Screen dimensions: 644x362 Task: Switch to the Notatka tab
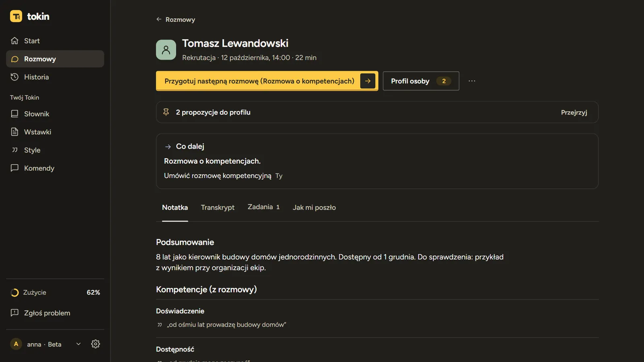click(175, 208)
